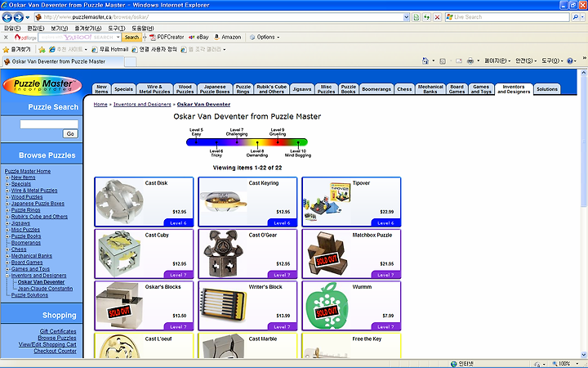The image size is (588, 368).
Task: Click the Go search button
Action: click(70, 133)
